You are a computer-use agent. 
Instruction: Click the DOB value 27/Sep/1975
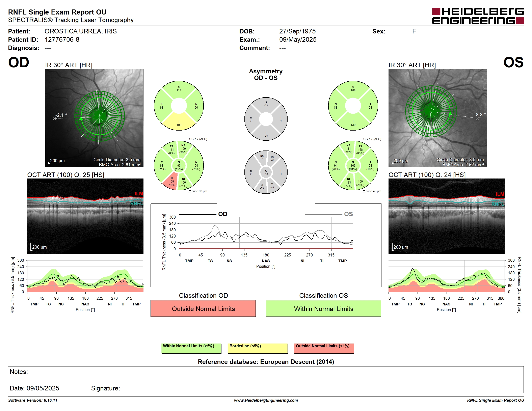coord(297,31)
